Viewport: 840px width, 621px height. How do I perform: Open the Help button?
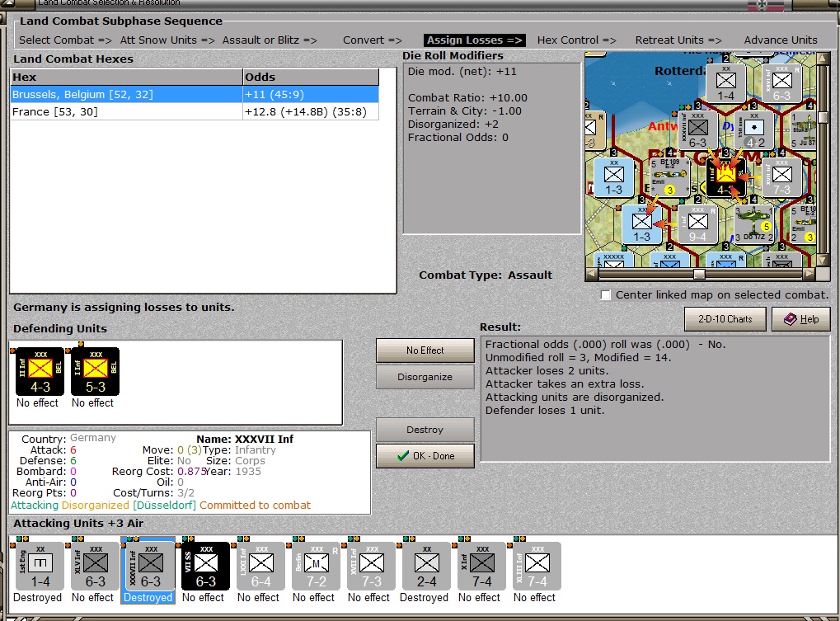801,319
